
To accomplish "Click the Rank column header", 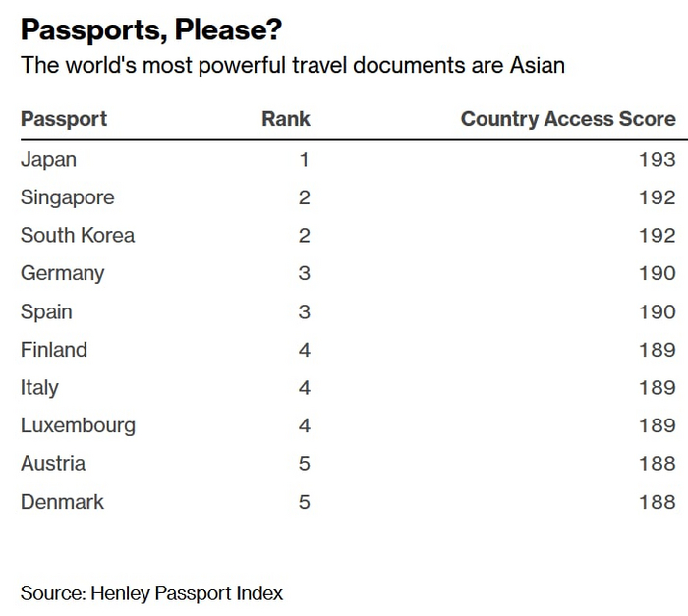I will 285,119.
